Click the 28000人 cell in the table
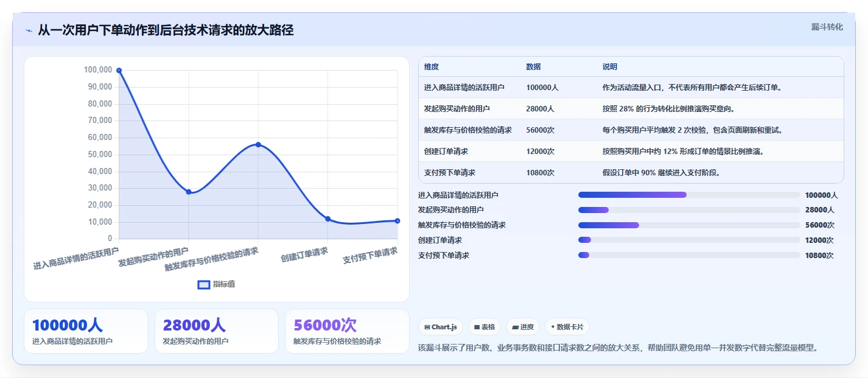The width and height of the screenshot is (868, 378). pos(540,109)
